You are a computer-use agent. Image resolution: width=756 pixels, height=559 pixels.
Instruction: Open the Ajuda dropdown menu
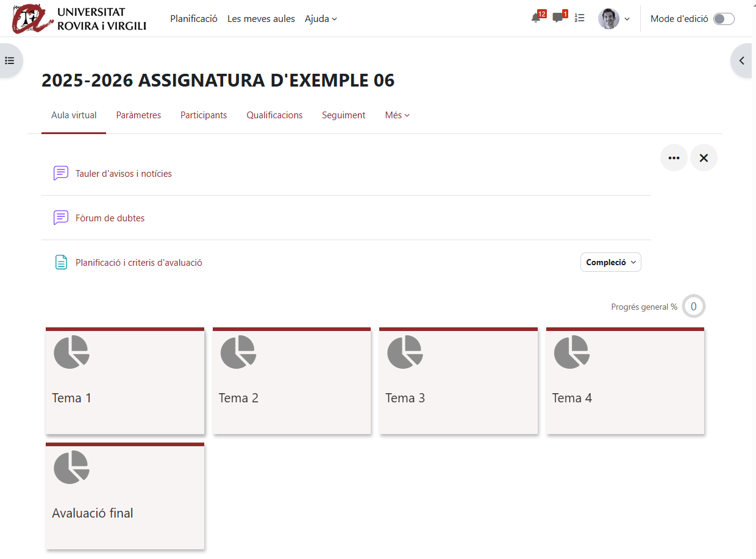pyautogui.click(x=321, y=19)
